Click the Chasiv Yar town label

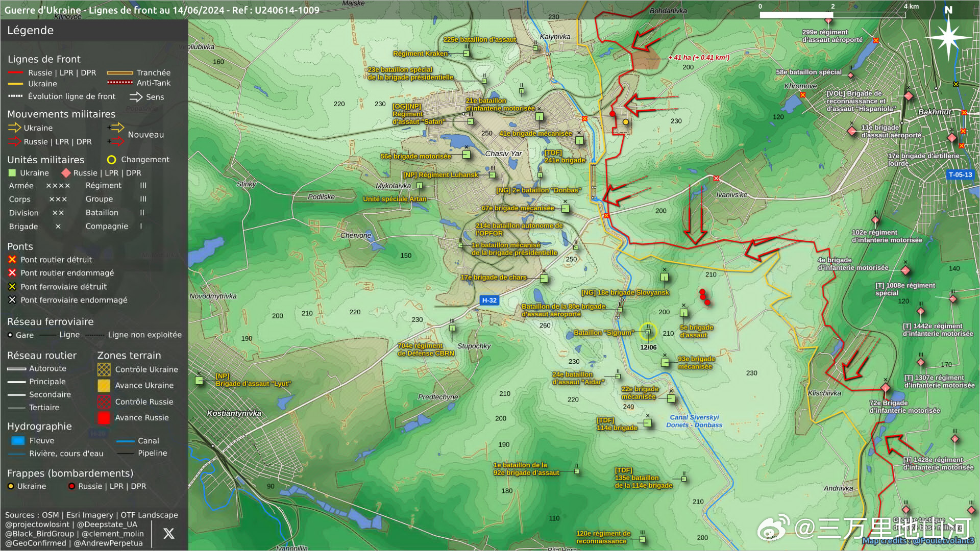tap(503, 154)
